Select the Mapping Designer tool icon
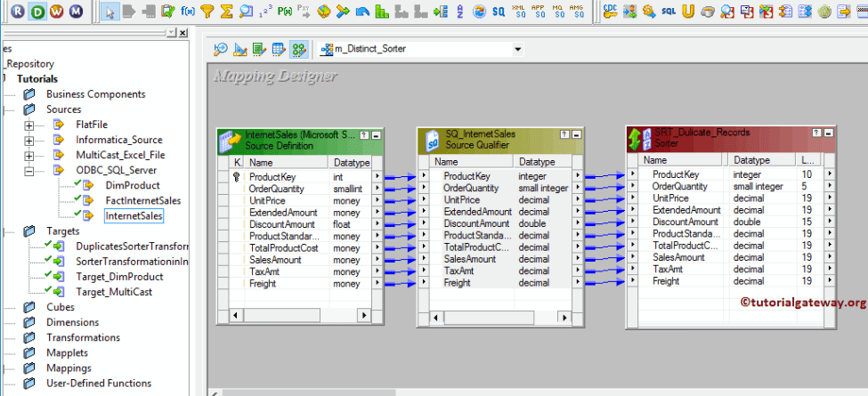 click(x=298, y=50)
